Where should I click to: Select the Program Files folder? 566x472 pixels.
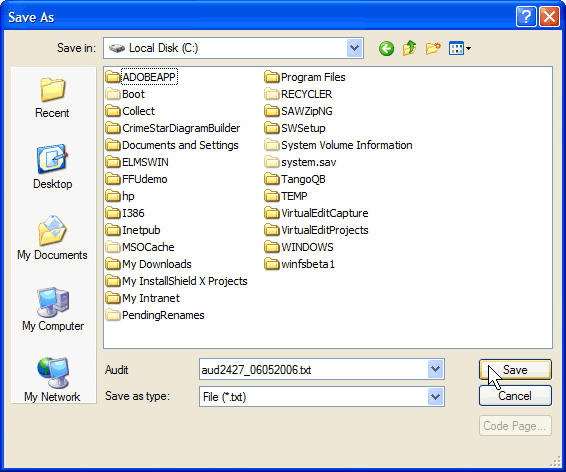coord(305,77)
